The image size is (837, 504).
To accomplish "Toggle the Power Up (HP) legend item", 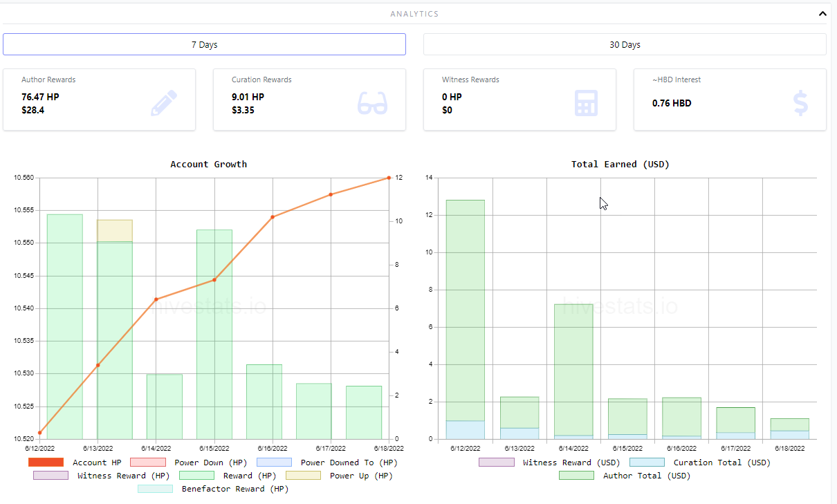I will pos(334,476).
